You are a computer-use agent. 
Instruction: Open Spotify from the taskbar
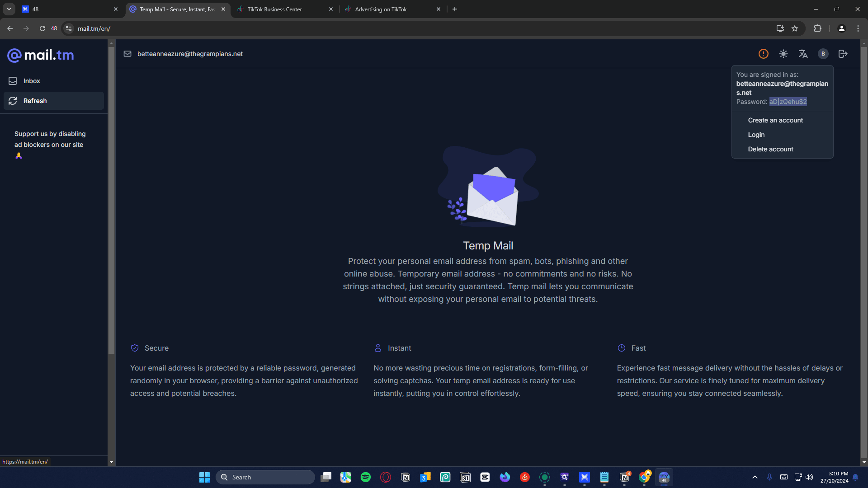(366, 477)
